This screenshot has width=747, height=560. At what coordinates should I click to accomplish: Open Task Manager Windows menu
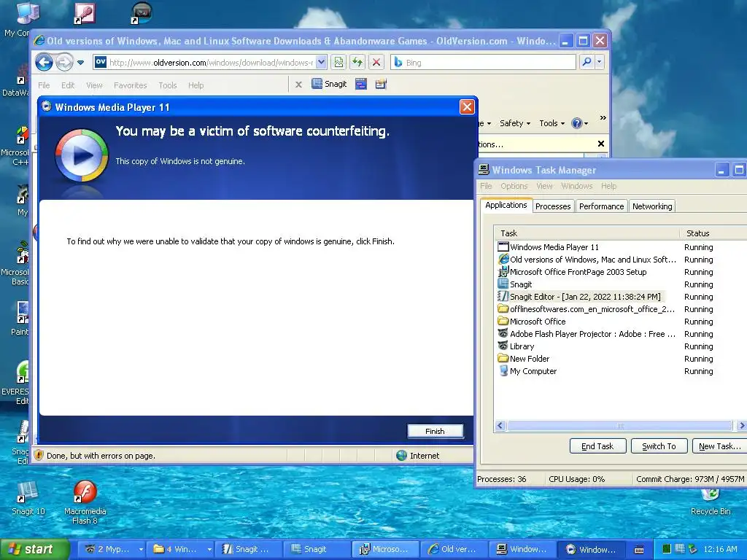(x=576, y=186)
